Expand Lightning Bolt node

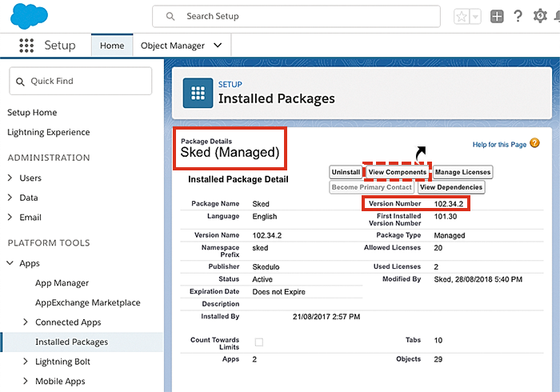coord(26,362)
